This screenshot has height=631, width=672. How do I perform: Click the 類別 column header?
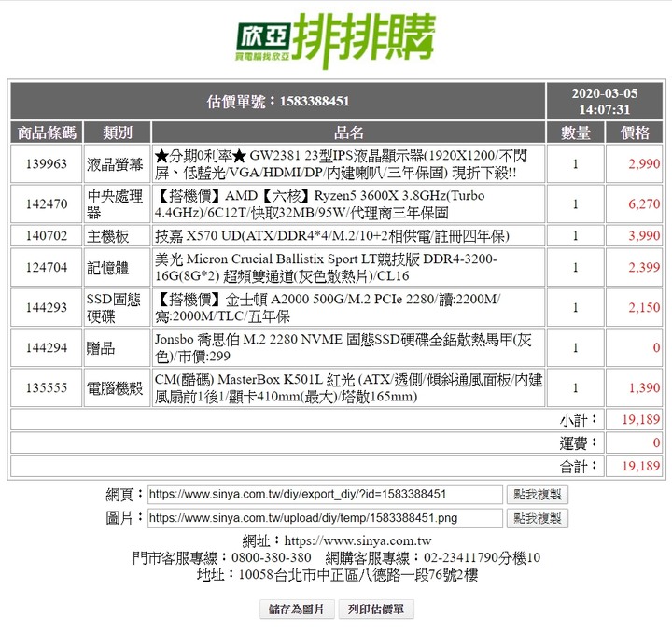click(117, 133)
